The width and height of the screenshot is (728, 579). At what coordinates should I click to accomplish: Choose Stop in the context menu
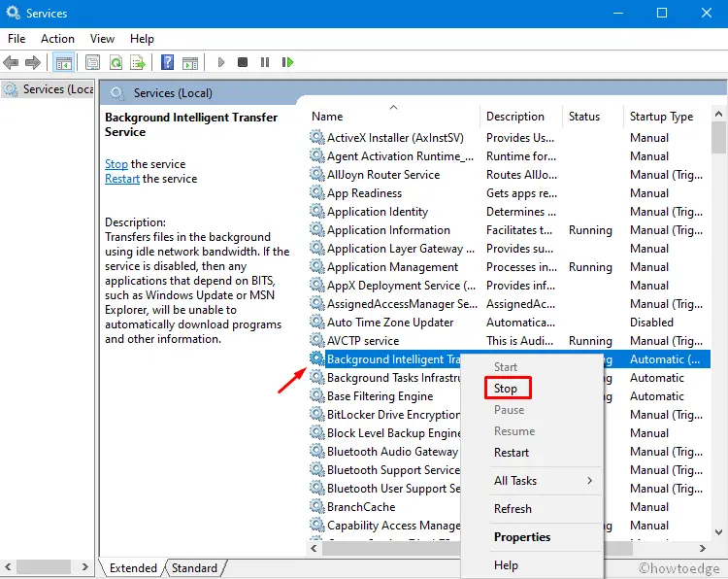506,389
